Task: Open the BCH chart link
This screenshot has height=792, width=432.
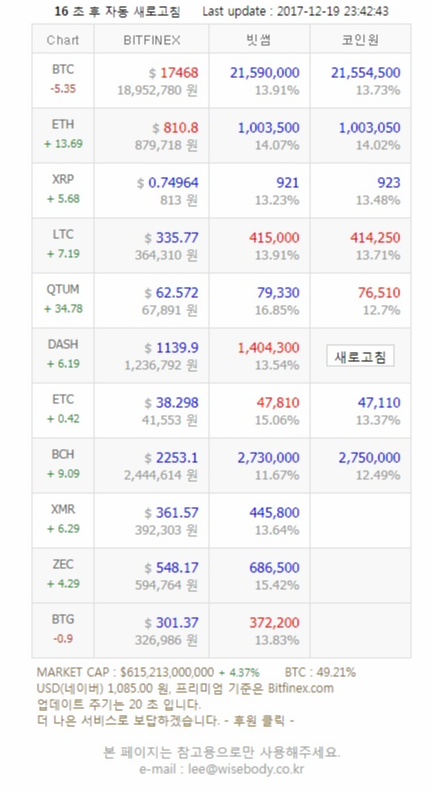Action: coord(63,455)
